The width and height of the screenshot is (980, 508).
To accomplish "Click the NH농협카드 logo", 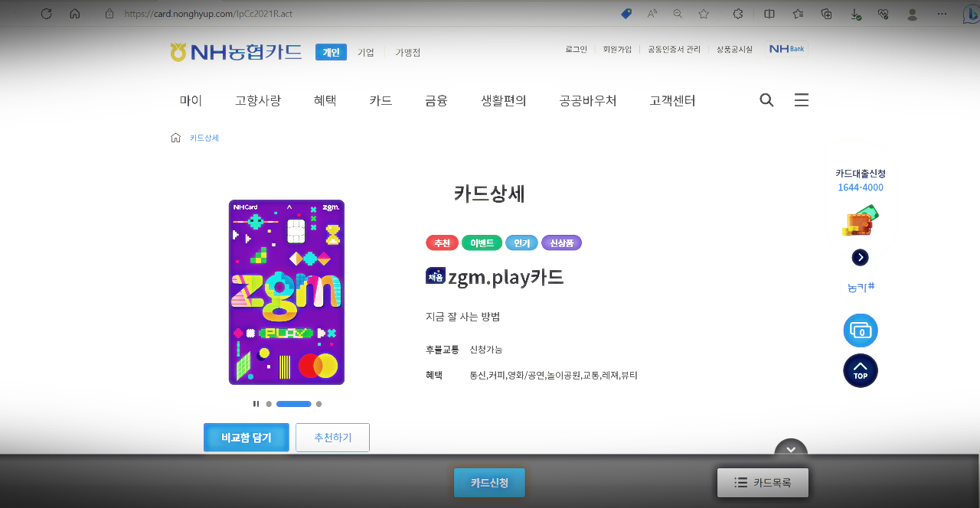I will (x=235, y=53).
